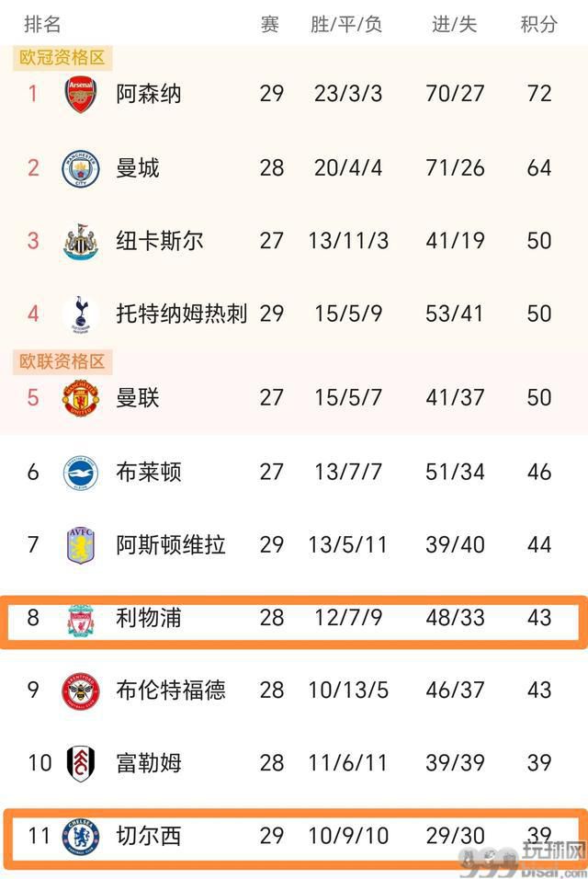
Task: Select the Fulham club crest
Action: (x=81, y=763)
